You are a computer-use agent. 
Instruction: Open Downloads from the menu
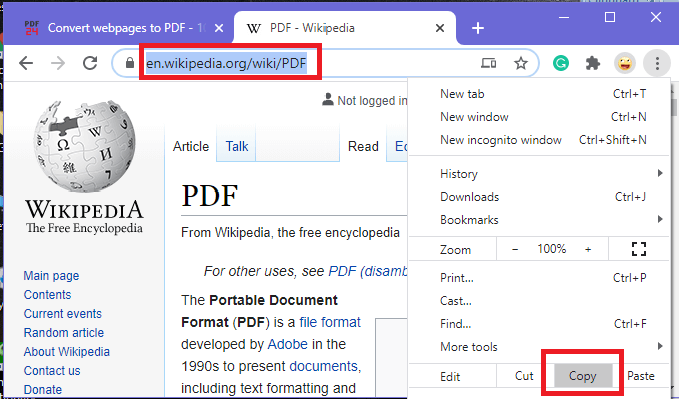539,197
